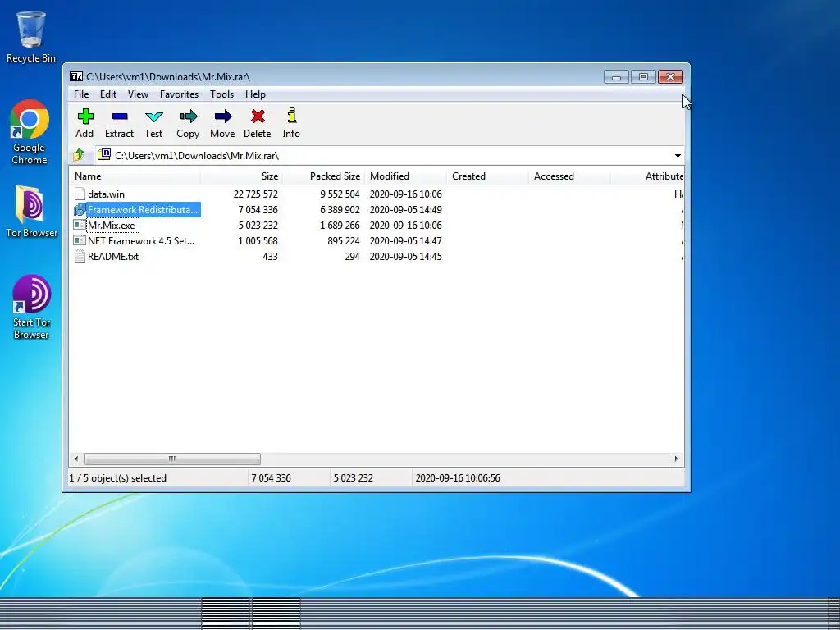Run the Test archive tool
This screenshot has height=630, width=840.
point(153,116)
